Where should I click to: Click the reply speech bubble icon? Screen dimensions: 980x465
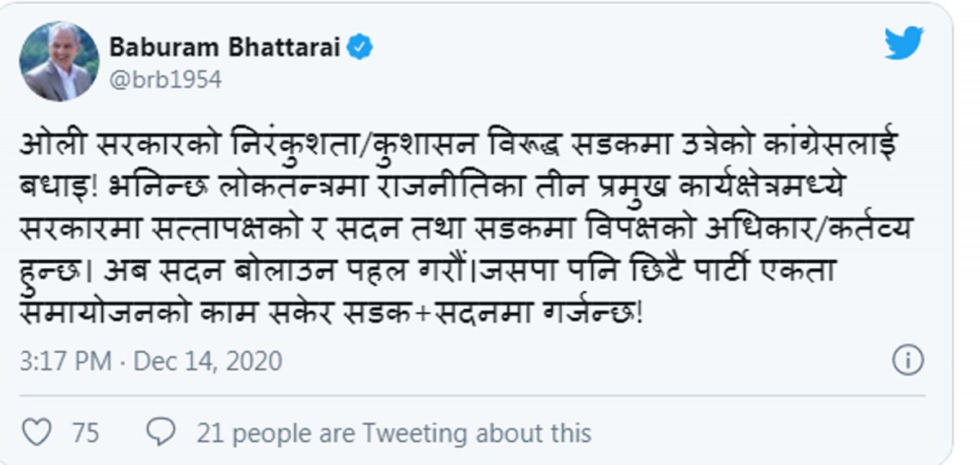click(160, 431)
